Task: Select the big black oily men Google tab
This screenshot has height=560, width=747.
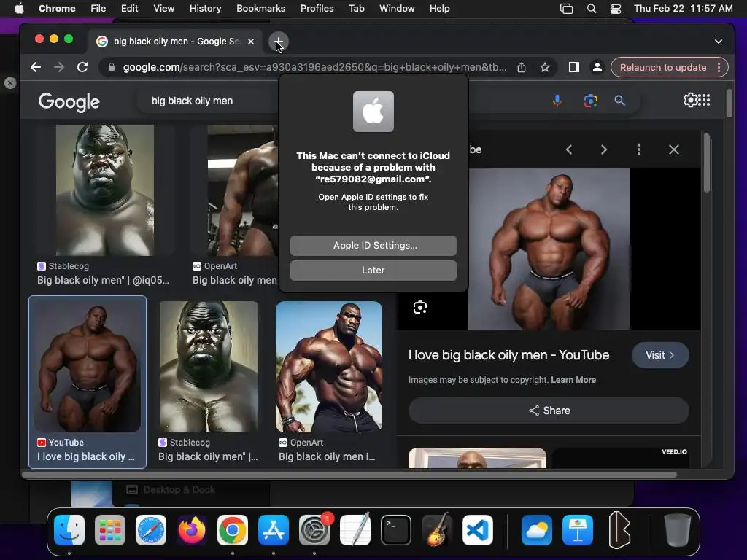Action: point(177,42)
